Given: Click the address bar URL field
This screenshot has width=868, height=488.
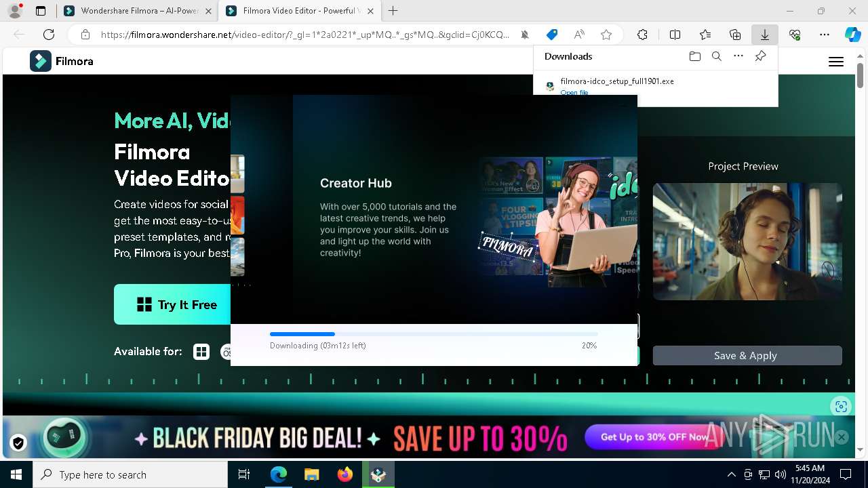Looking at the screenshot, I should click(305, 35).
